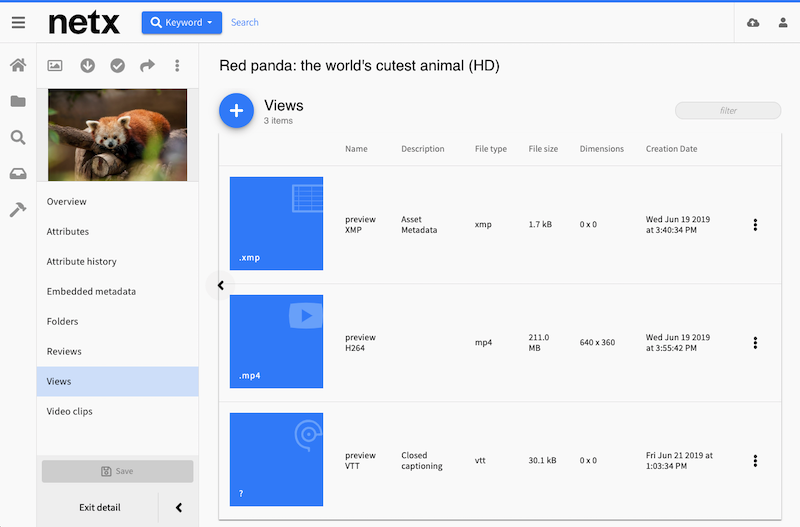
Task: Click the Save button
Action: (x=117, y=471)
